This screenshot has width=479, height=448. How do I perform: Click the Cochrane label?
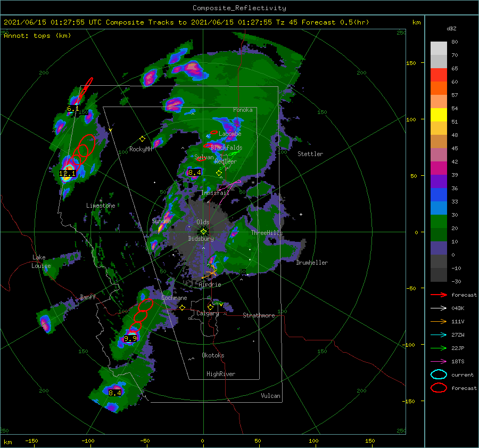pyautogui.click(x=174, y=298)
